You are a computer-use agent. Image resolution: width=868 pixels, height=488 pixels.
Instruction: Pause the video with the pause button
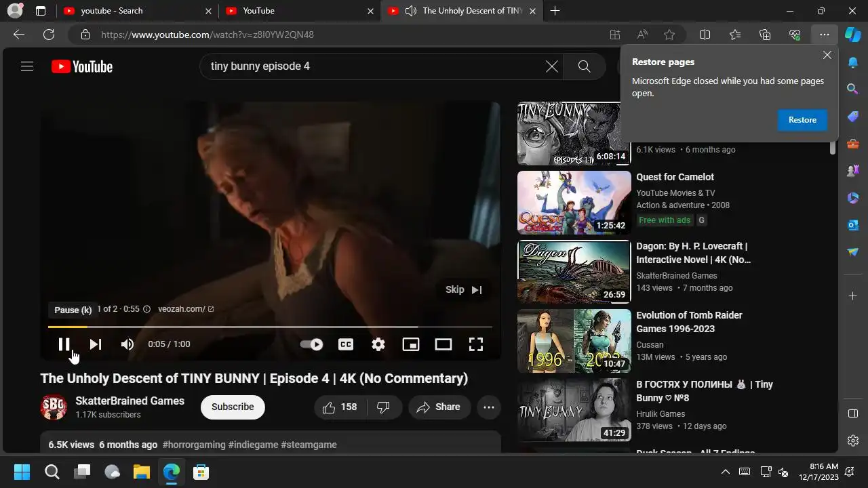coord(64,344)
